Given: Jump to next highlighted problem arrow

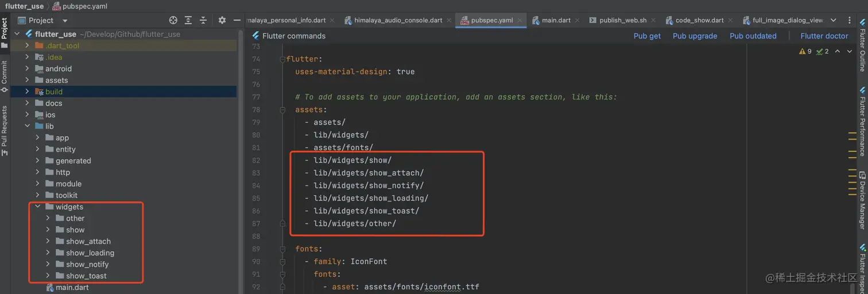Looking at the screenshot, I should pos(850,51).
